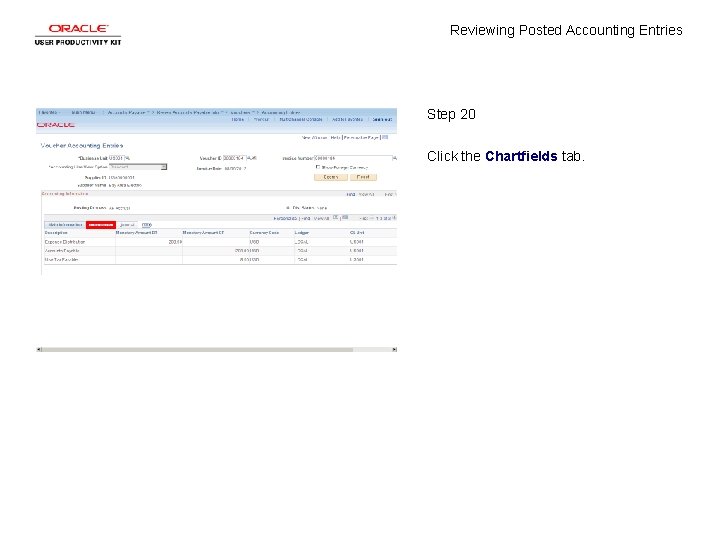Click the MultiChannel Console link
Viewport: 720px width, 540px height.
pyautogui.click(x=301, y=119)
